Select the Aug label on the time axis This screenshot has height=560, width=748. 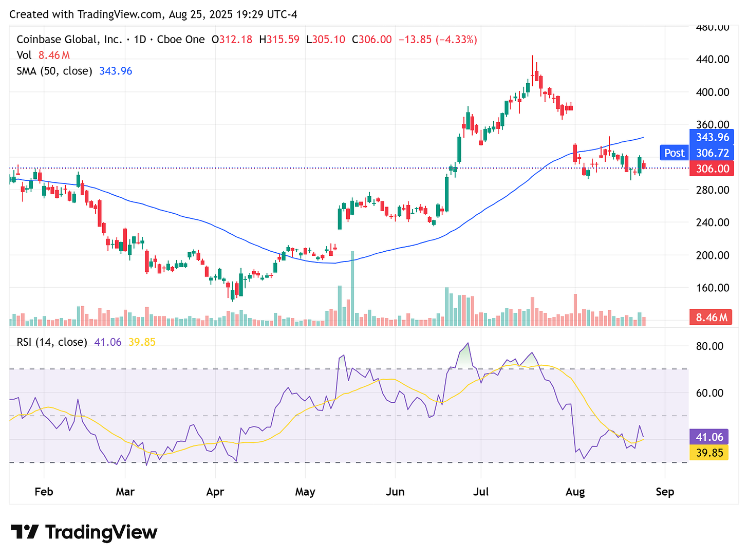[x=575, y=492]
